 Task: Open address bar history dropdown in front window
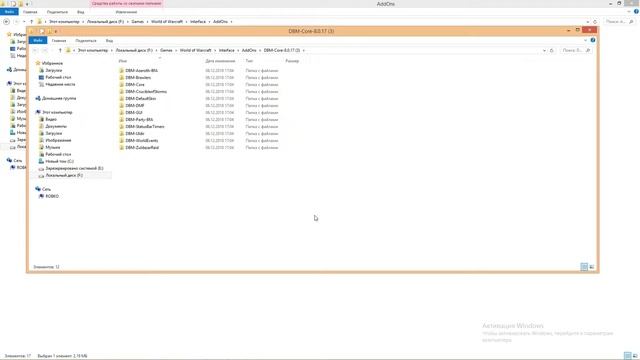click(544, 50)
